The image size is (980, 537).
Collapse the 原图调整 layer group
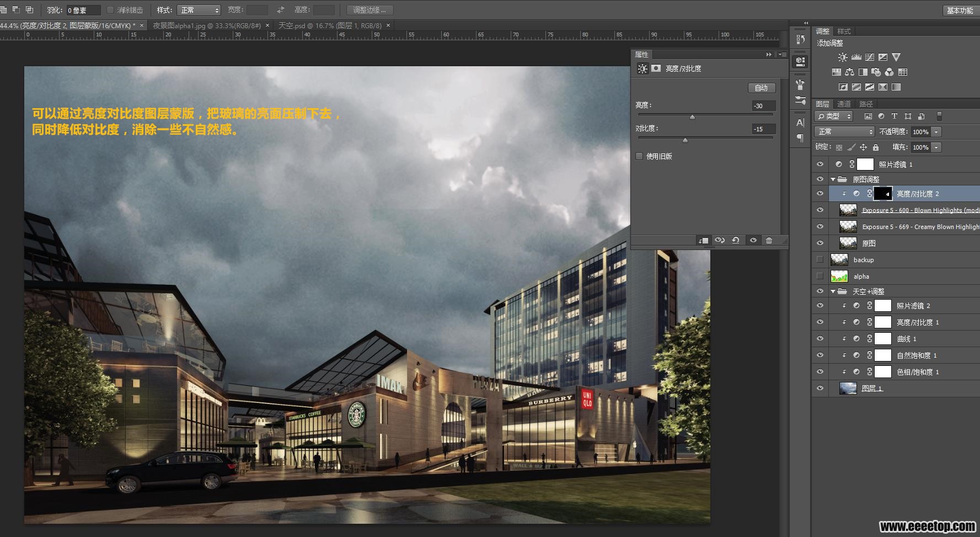click(x=833, y=179)
